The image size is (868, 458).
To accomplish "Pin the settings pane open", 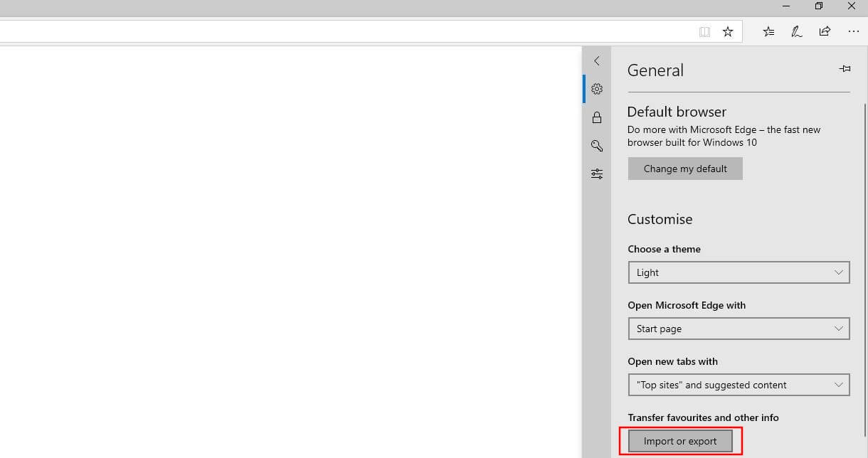I will 845,69.
